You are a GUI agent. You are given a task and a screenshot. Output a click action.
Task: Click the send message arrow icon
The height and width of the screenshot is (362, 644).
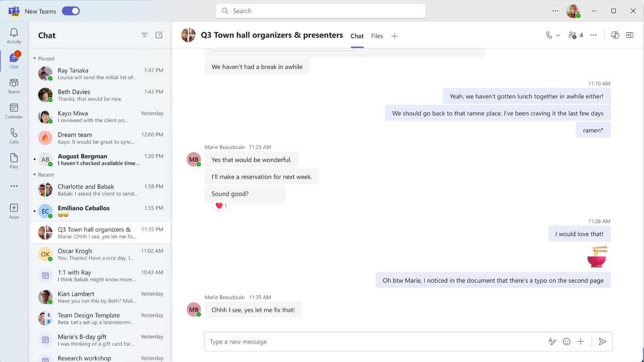point(602,342)
